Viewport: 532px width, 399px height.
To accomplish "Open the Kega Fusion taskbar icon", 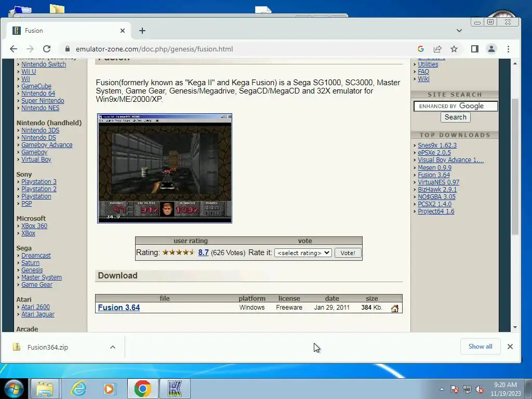I will click(x=175, y=389).
